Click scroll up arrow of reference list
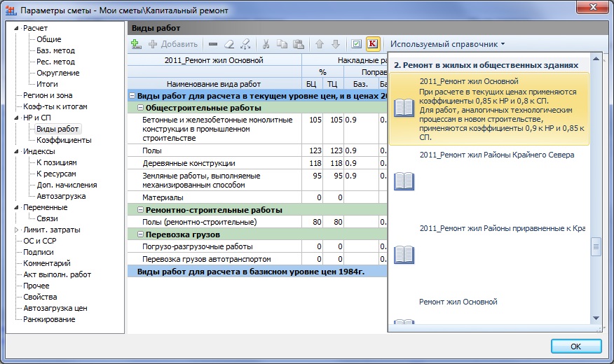The height and width of the screenshot is (364, 614). click(596, 59)
